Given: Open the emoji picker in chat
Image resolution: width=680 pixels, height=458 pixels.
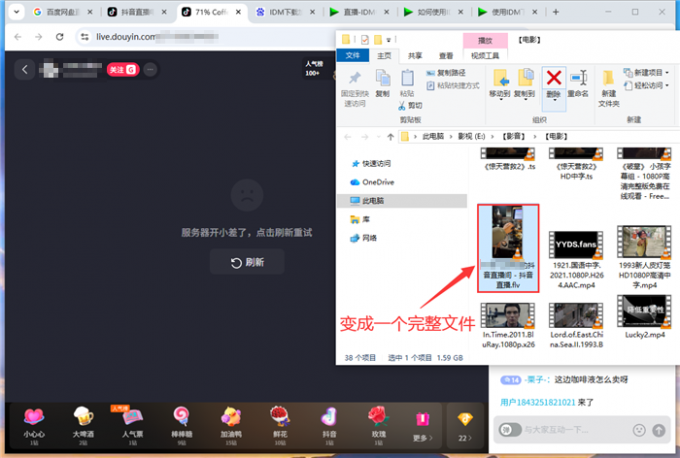Looking at the screenshot, I should [639, 430].
